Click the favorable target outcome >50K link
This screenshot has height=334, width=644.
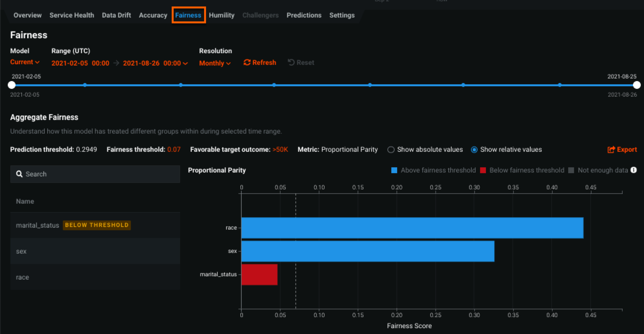pos(280,149)
